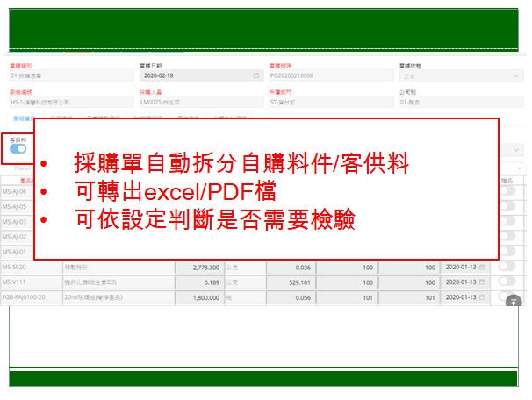Open date picker icon in FGB-FAJ0100-20 row
Viewport: 532px width, 400px height.
(x=482, y=297)
